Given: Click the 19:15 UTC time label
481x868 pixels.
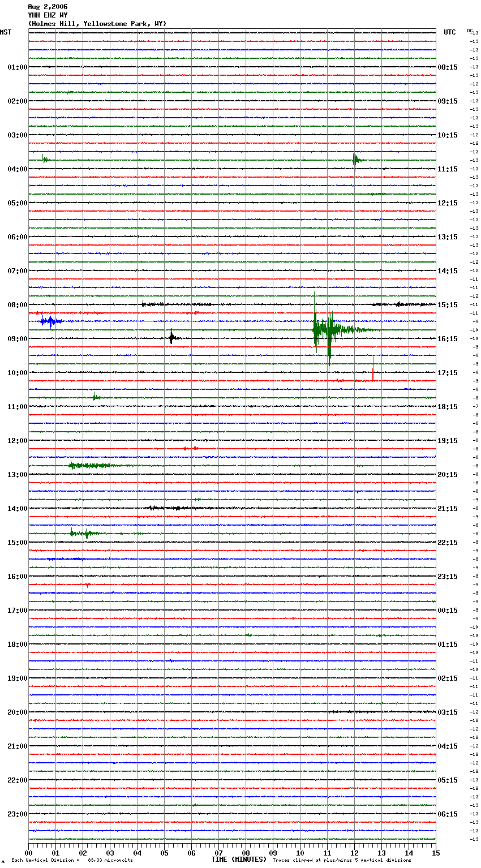Looking at the screenshot, I should tap(448, 441).
